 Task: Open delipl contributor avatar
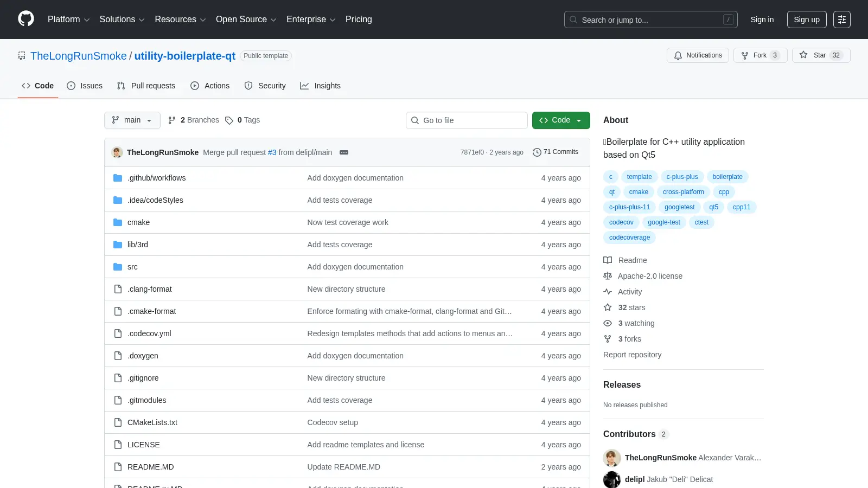pos(612,480)
